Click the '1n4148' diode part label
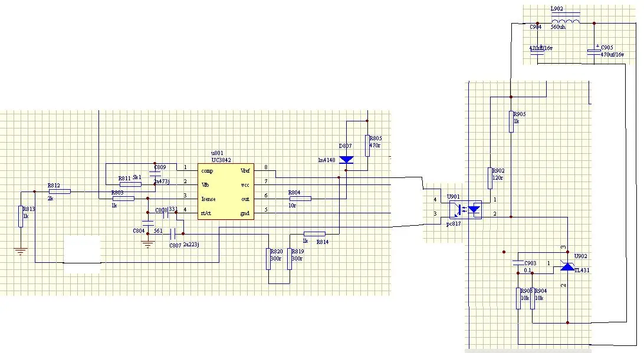The height and width of the screenshot is (353, 644). pyautogui.click(x=327, y=160)
